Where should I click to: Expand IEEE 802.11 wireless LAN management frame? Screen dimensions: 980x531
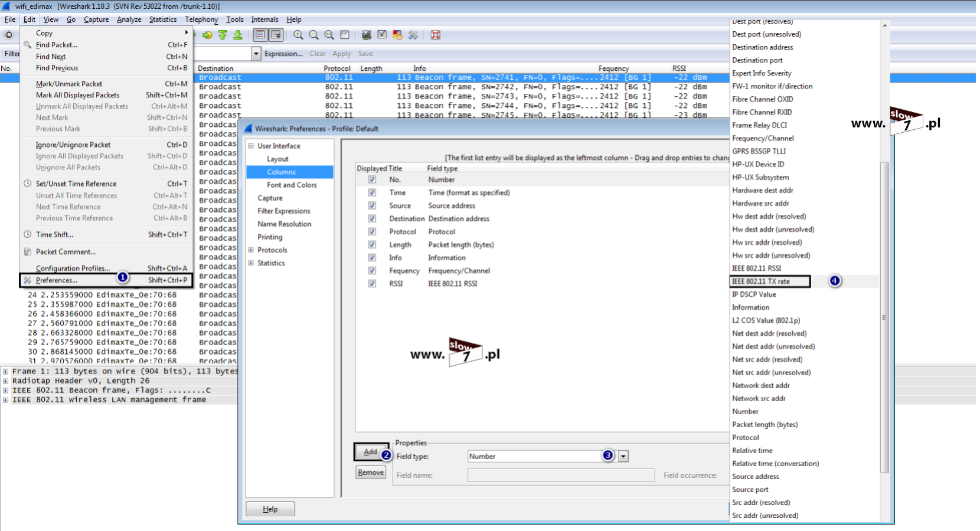click(x=5, y=399)
